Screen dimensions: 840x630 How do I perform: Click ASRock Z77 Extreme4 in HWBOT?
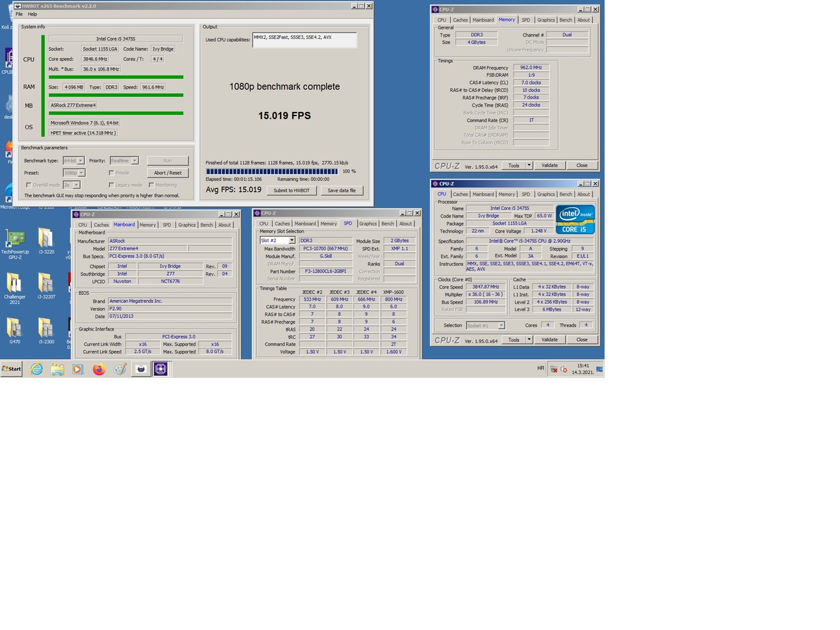pyautogui.click(x=73, y=105)
